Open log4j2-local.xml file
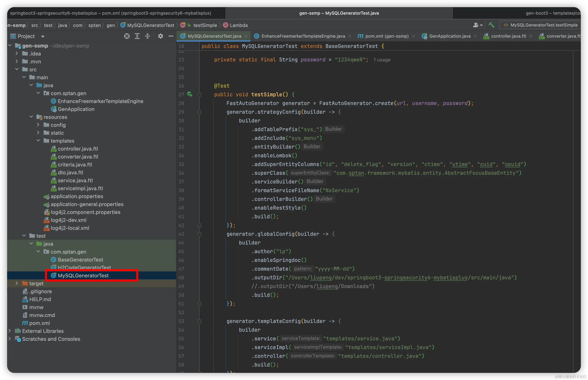588x380 pixels. (70, 228)
